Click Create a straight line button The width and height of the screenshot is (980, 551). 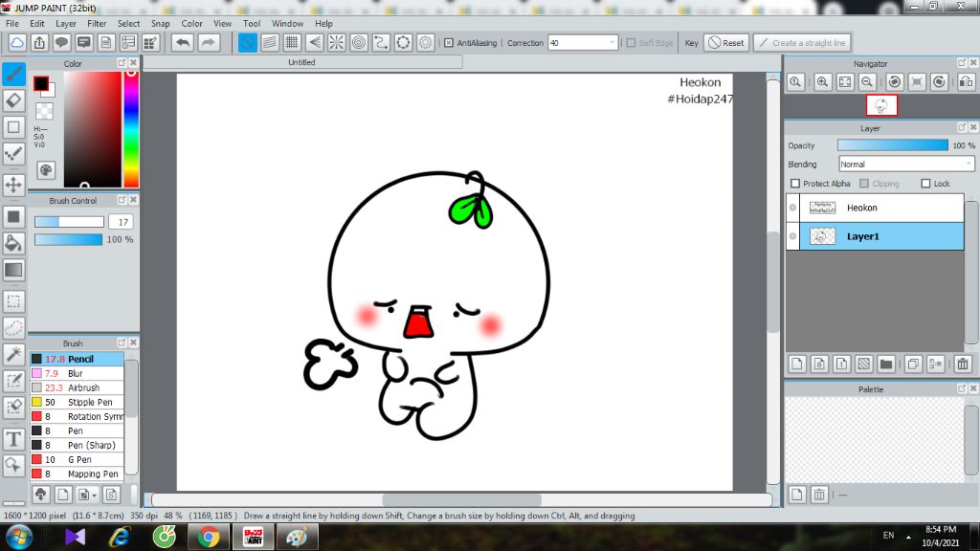(803, 42)
